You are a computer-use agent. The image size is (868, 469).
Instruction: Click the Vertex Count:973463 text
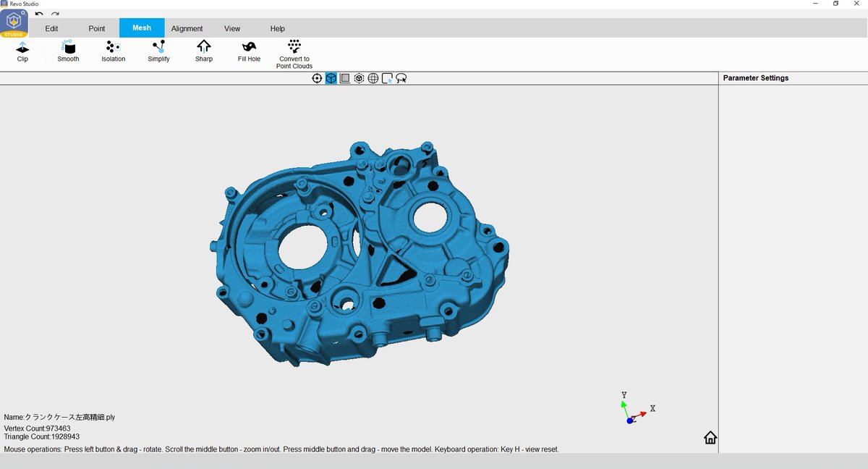point(37,428)
